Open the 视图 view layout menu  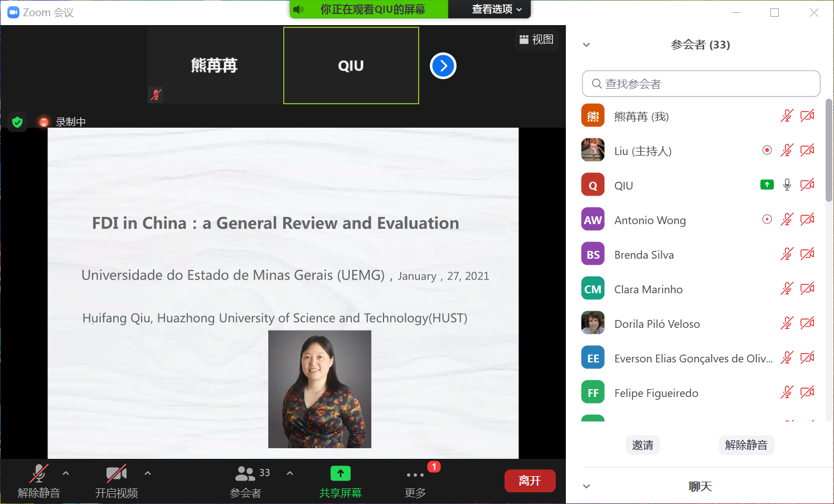(536, 40)
